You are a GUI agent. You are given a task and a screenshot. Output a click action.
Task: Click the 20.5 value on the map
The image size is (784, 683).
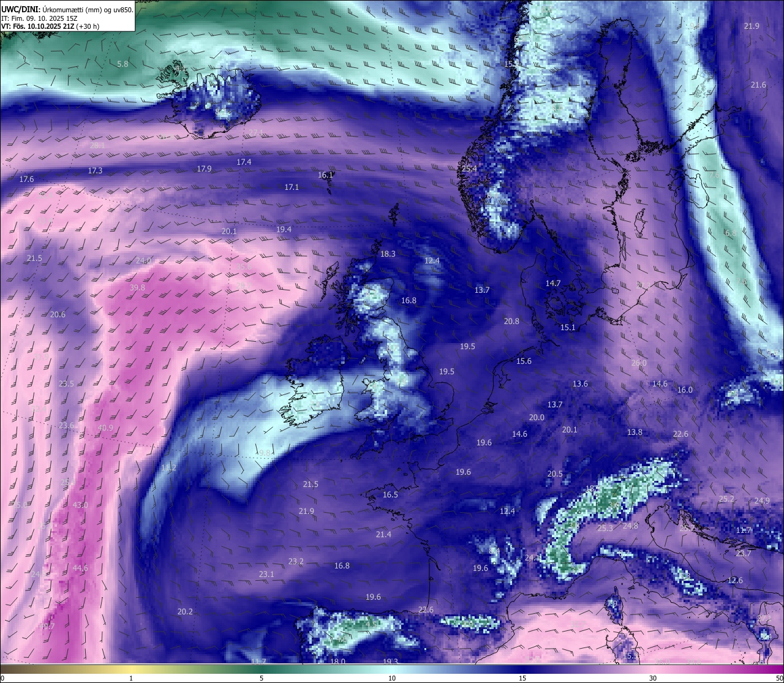click(555, 474)
